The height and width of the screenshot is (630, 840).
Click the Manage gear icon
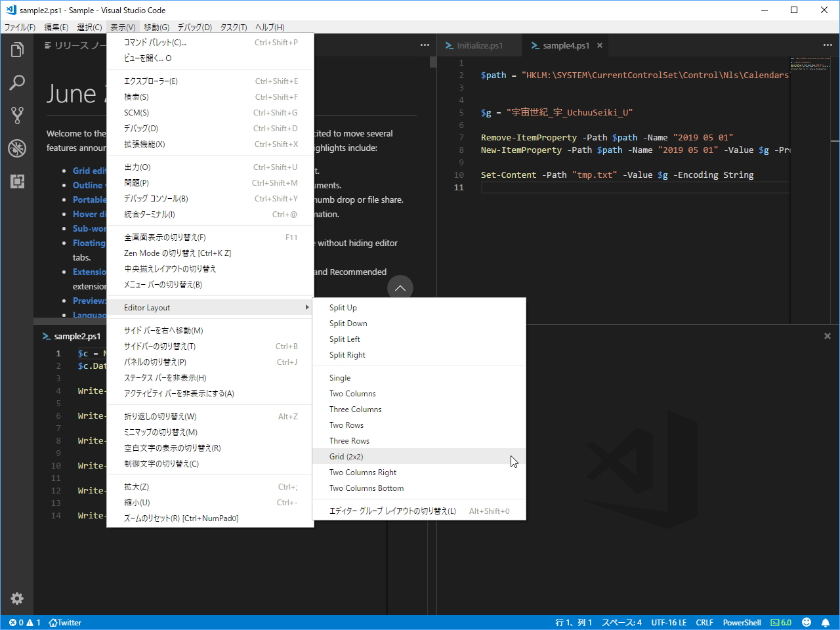tap(17, 598)
